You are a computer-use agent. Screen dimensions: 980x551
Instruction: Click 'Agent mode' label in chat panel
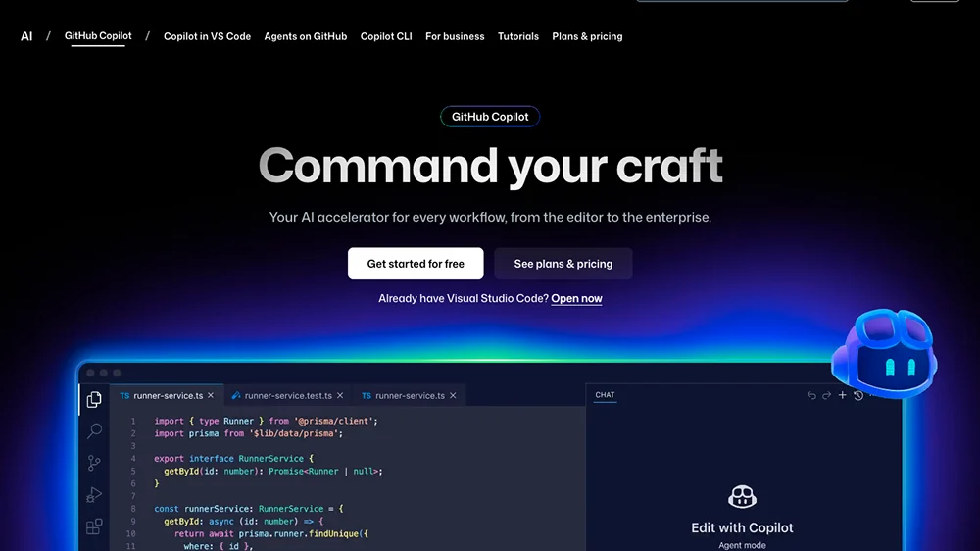742,545
